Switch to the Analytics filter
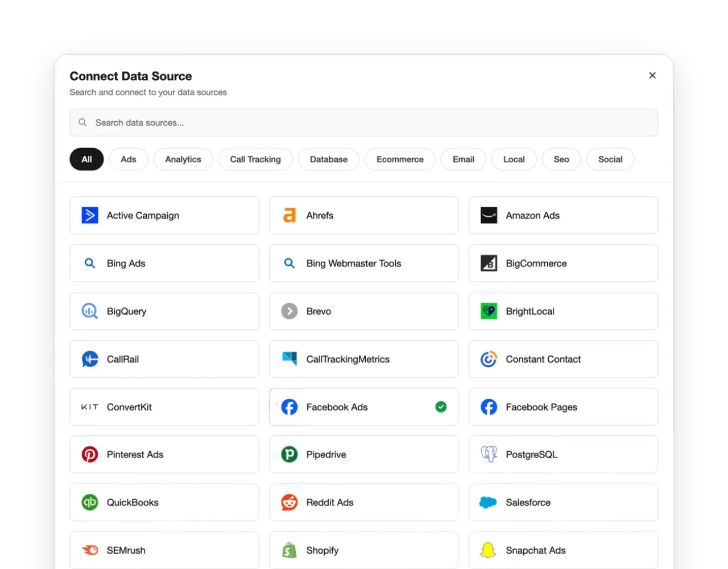 (x=183, y=159)
